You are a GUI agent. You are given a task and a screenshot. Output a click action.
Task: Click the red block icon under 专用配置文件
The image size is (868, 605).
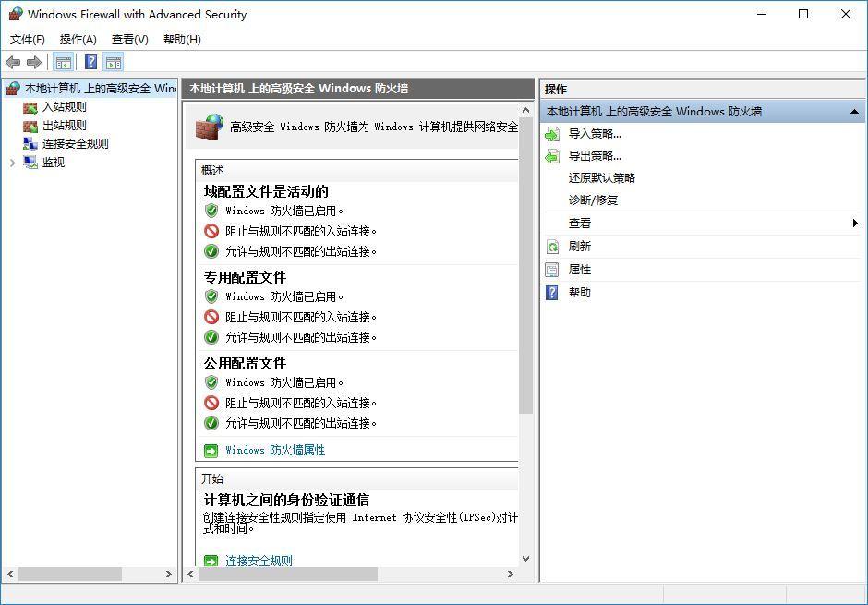(x=211, y=317)
